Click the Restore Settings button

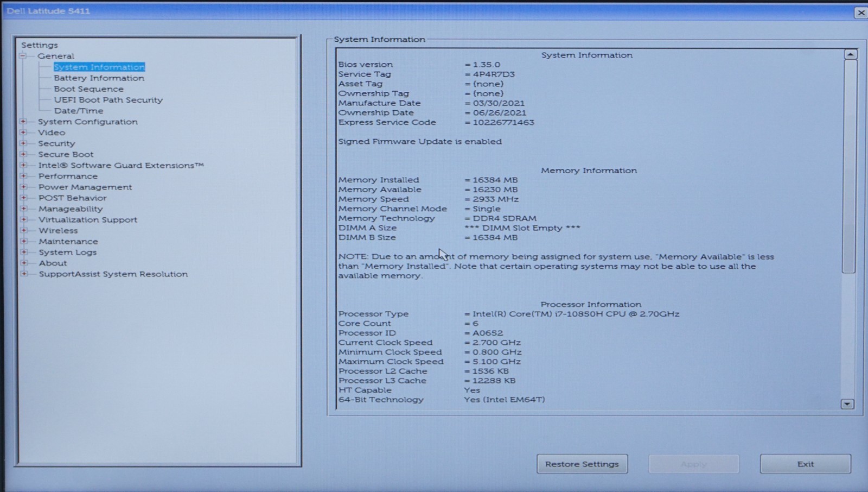coord(582,464)
